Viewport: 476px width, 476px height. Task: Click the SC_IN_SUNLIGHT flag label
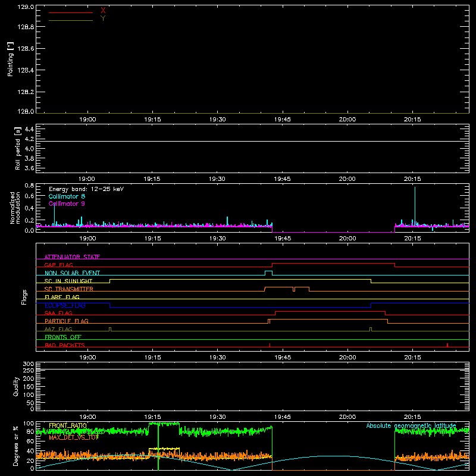coord(68,281)
